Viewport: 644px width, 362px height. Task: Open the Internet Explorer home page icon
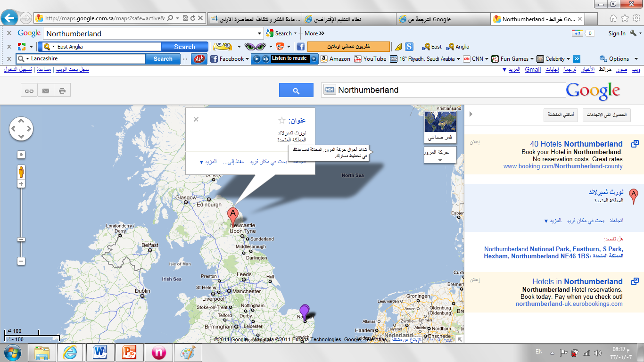613,18
